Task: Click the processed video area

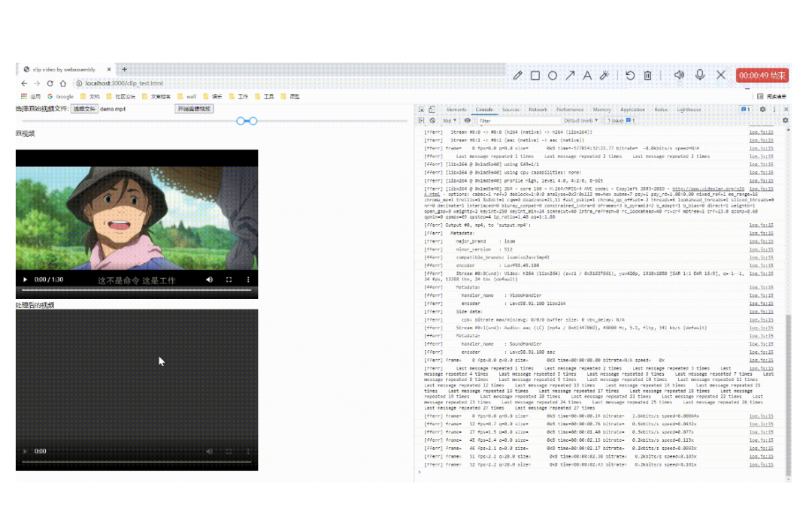Action: coord(137,390)
